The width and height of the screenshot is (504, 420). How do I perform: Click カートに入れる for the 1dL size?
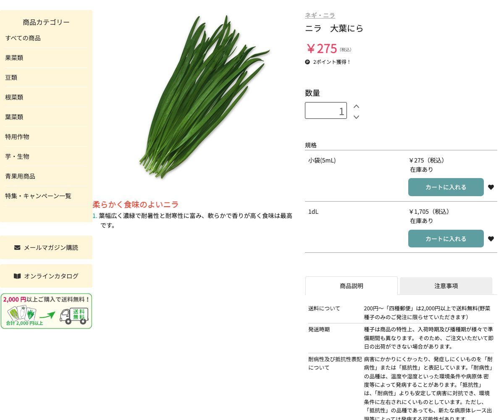click(446, 239)
